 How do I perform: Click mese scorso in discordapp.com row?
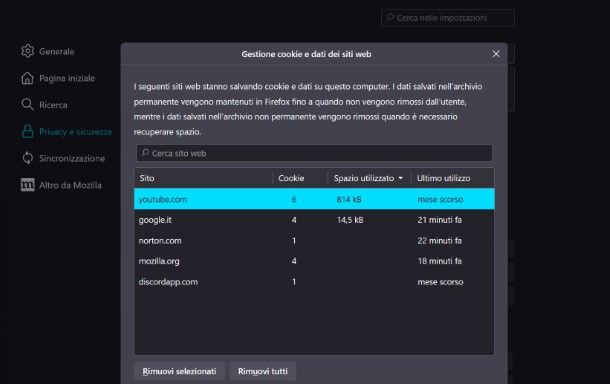(440, 282)
